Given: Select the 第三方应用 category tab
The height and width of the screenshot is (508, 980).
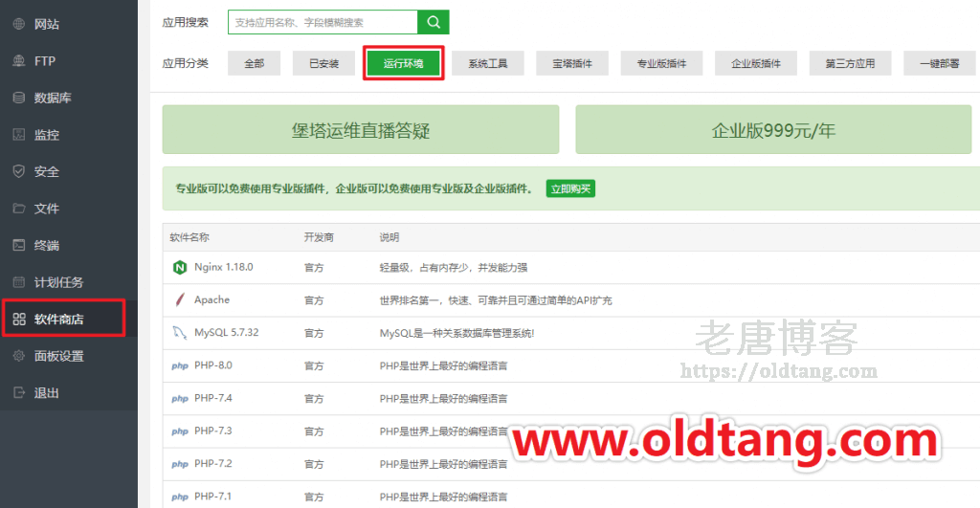Looking at the screenshot, I should [x=849, y=64].
